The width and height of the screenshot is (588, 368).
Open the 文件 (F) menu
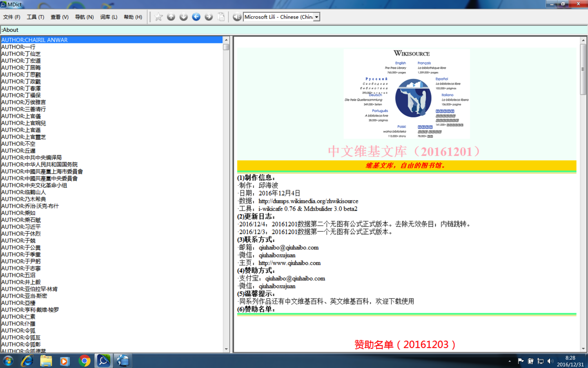click(12, 17)
